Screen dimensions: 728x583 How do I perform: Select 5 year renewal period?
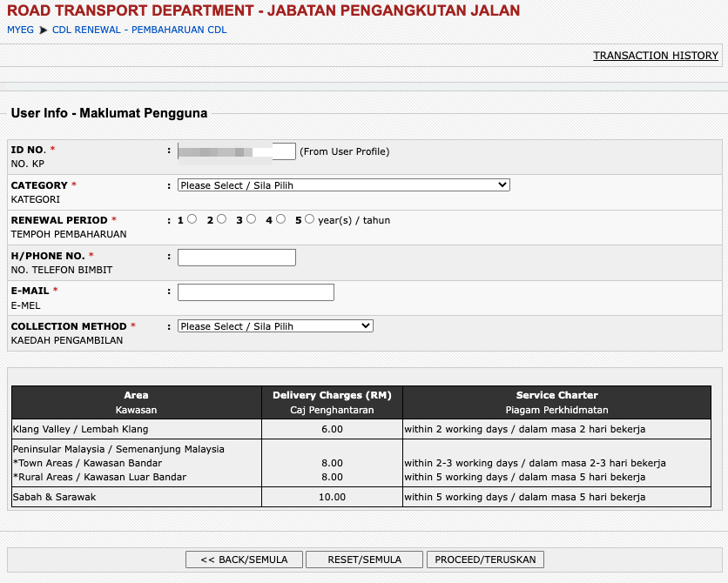pyautogui.click(x=309, y=218)
